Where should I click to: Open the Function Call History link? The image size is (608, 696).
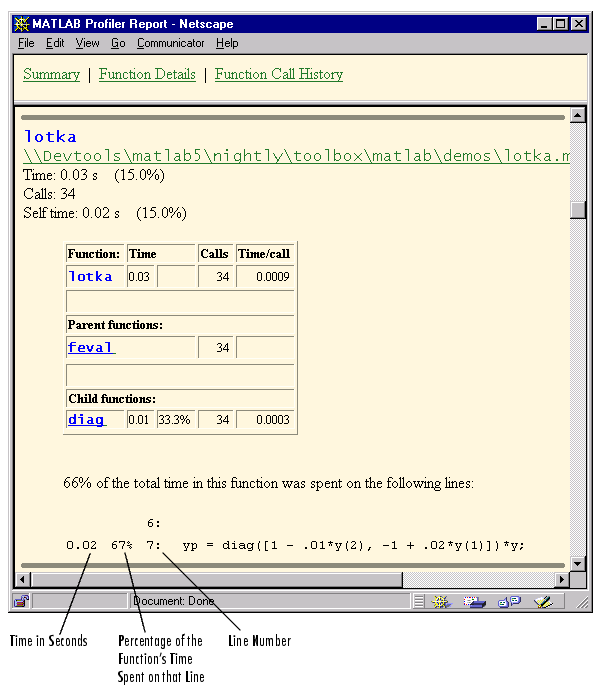(279, 74)
